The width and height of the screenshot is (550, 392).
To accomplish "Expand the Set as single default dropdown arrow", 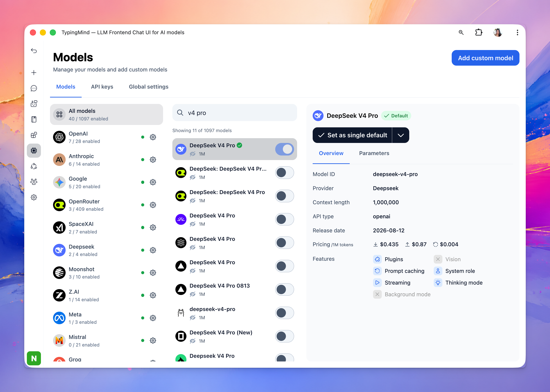I will point(401,135).
